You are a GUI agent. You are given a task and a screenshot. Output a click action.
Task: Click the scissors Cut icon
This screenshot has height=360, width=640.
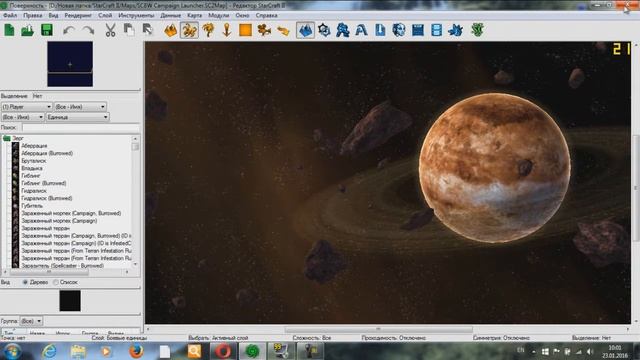(x=110, y=30)
